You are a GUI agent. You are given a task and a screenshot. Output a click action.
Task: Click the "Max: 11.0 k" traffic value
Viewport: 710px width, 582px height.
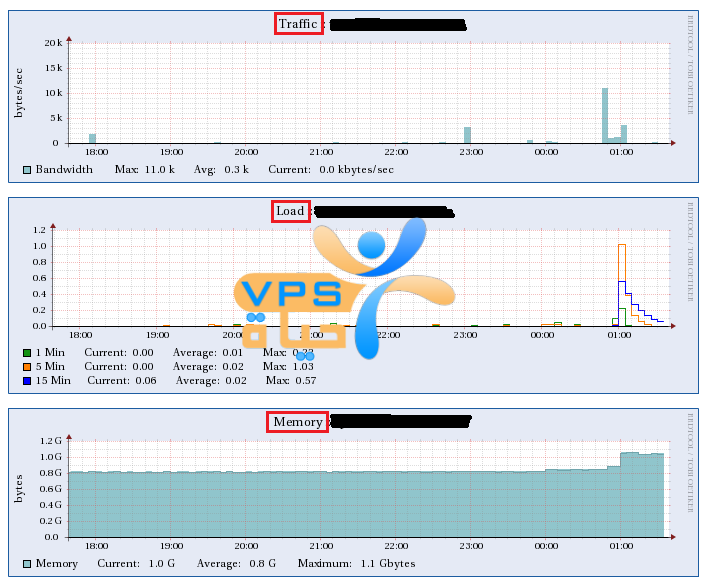144,170
